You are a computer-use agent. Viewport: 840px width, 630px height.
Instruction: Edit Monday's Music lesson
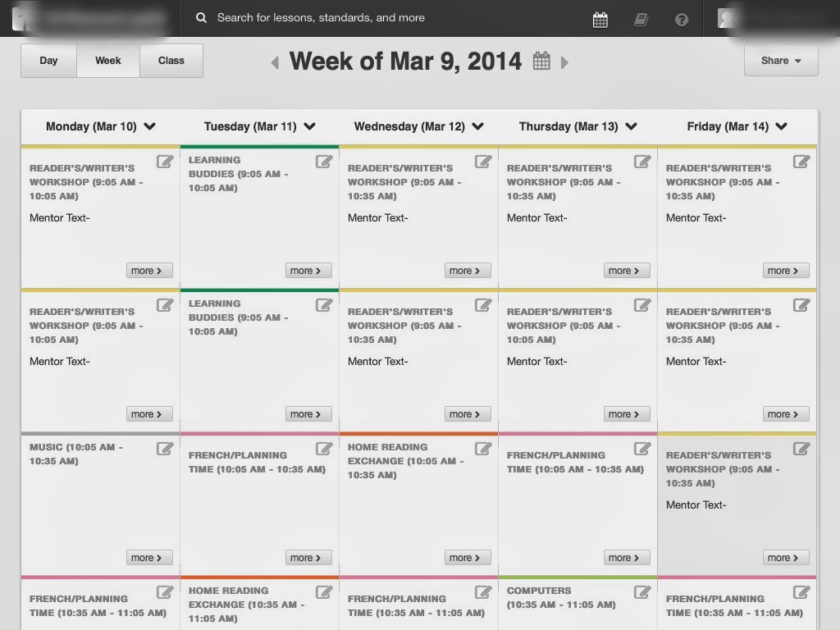coord(164,449)
